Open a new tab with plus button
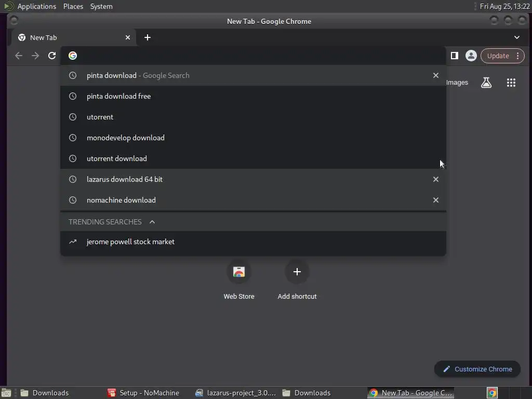532x399 pixels. 147,37
